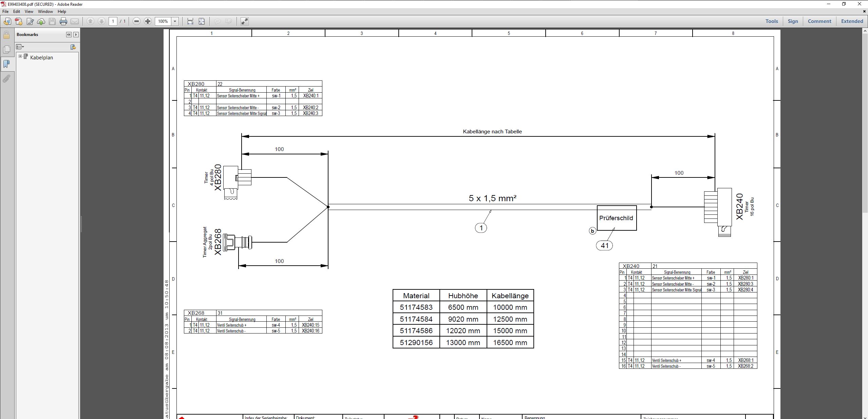
Task: Zoom in with the plus button
Action: coord(148,21)
